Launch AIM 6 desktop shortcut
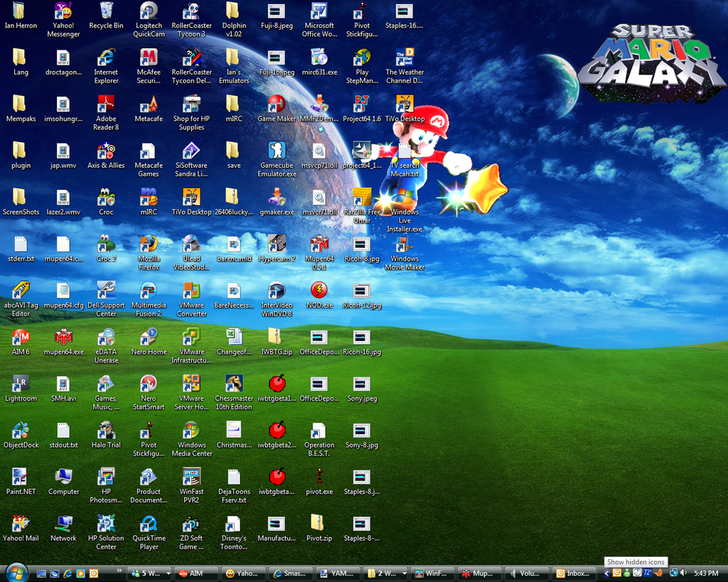The width and height of the screenshot is (728, 582). tap(21, 342)
